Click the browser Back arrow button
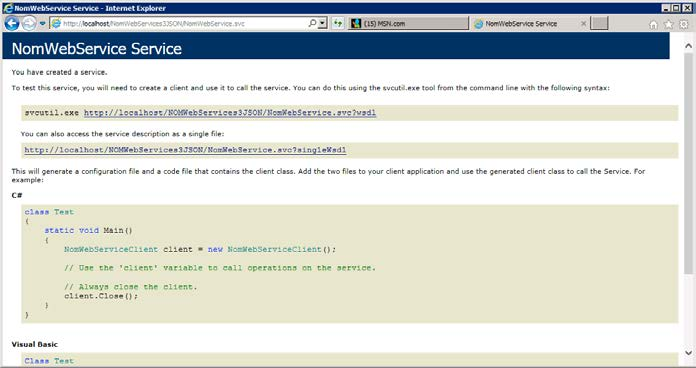This screenshot has width=696, height=368. pyautogui.click(x=12, y=23)
